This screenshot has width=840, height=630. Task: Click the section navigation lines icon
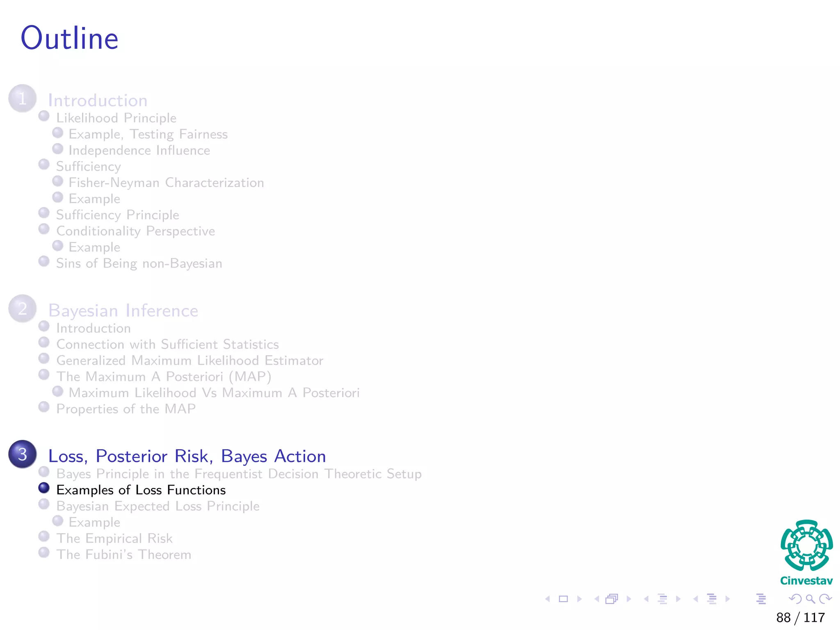click(712, 599)
